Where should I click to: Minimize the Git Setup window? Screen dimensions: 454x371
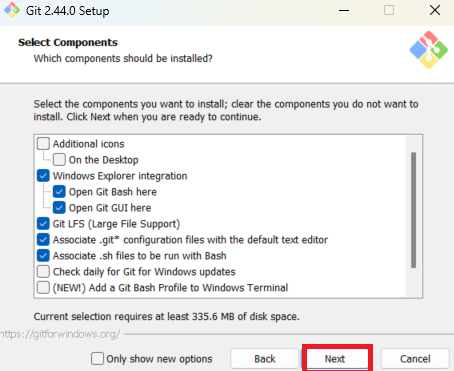(x=344, y=10)
